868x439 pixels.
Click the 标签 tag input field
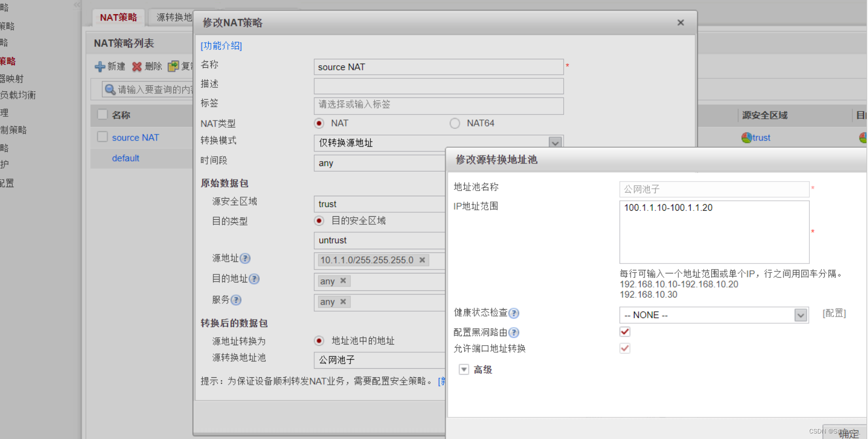(x=439, y=105)
